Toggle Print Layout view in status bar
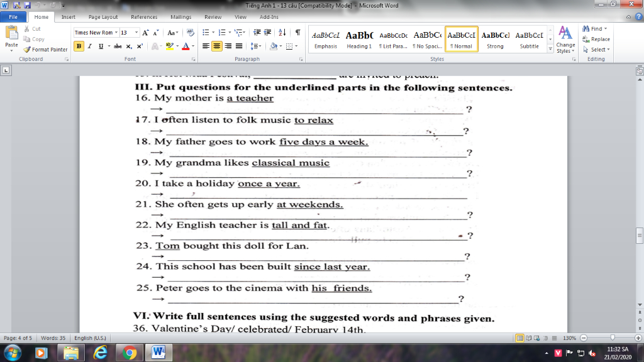The image size is (644, 362). click(x=519, y=338)
